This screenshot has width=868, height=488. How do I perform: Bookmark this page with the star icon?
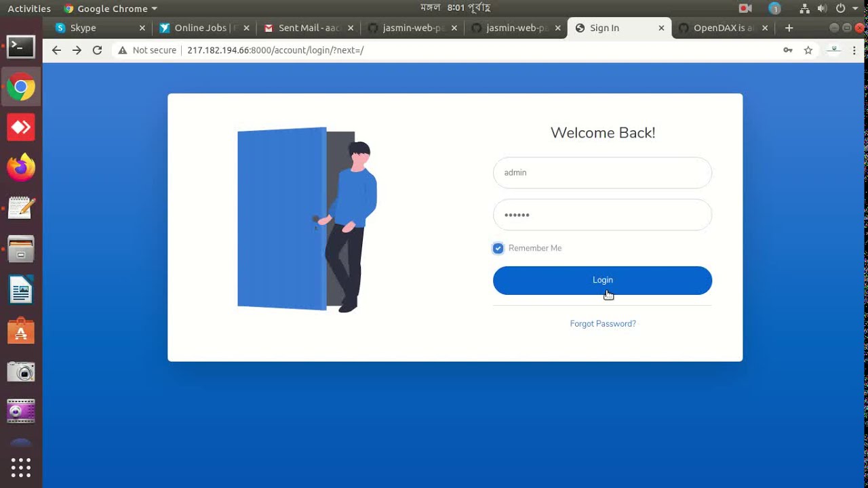click(808, 50)
